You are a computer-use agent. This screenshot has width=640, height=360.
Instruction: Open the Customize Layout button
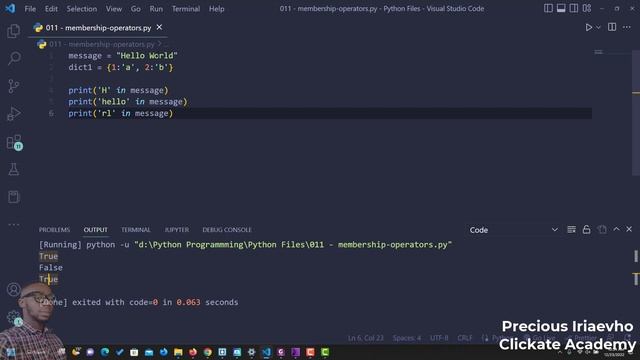click(587, 8)
